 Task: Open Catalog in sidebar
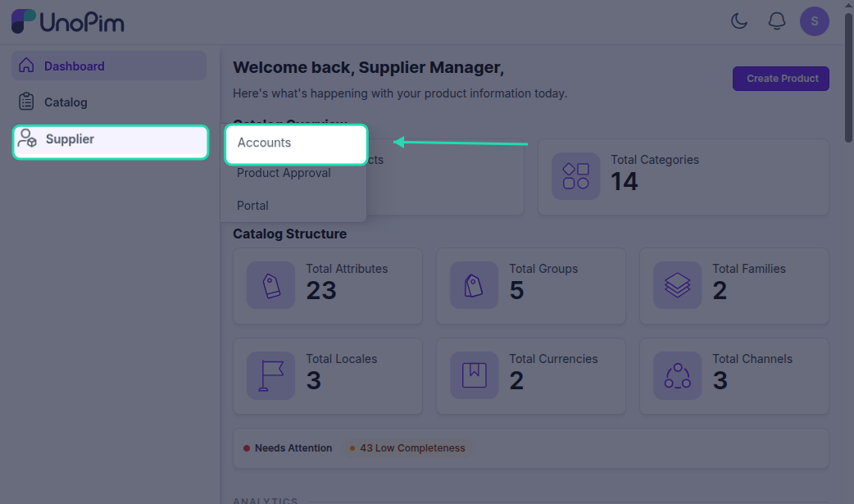(109, 102)
